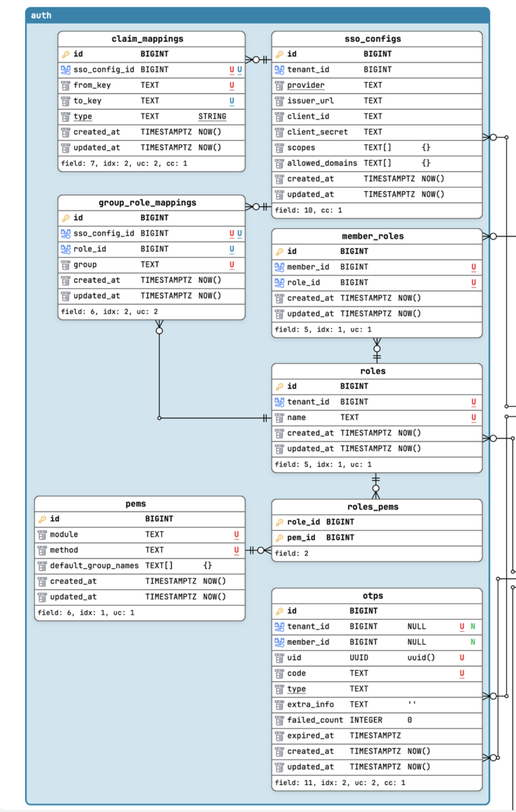Click foreign key icon of roles tenant_id

[x=280, y=402]
